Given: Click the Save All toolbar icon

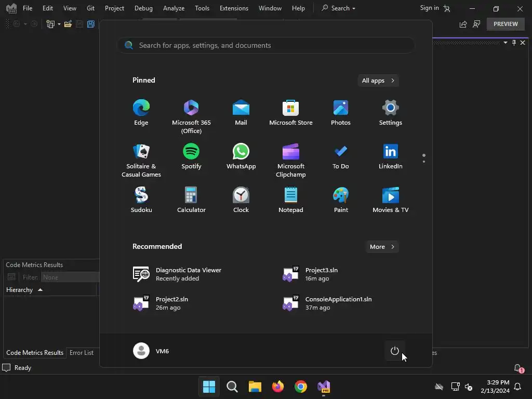Looking at the screenshot, I should [x=90, y=24].
